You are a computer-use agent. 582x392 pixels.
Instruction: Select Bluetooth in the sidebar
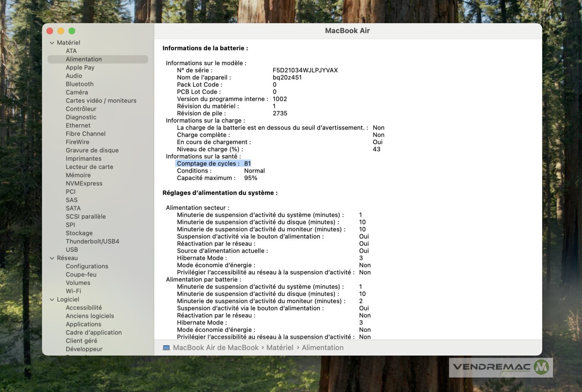tap(80, 84)
